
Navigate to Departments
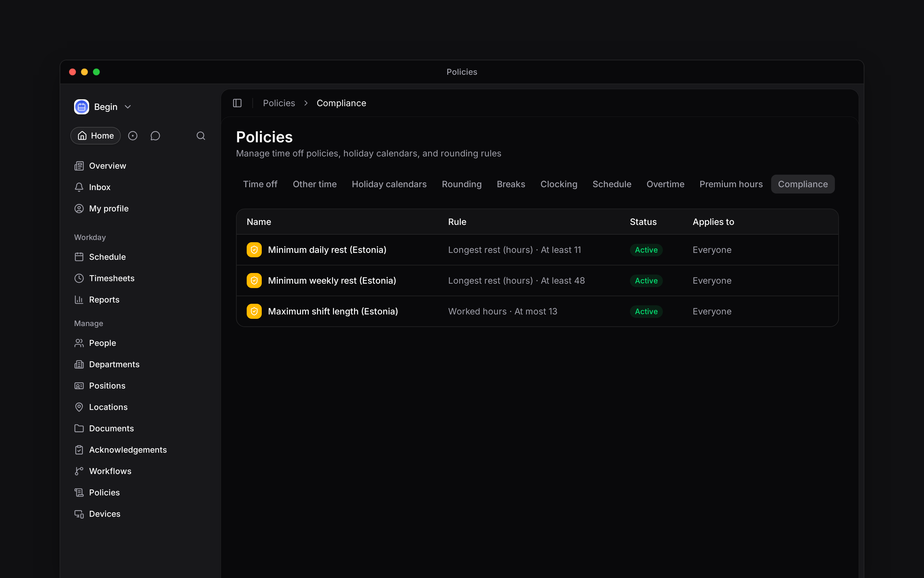tap(114, 364)
